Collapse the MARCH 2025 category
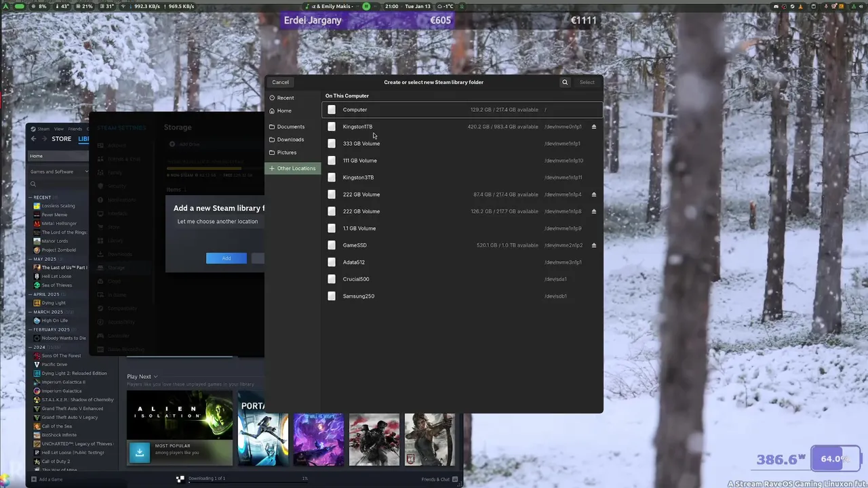Screen dimensions: 868x488 click(47, 312)
